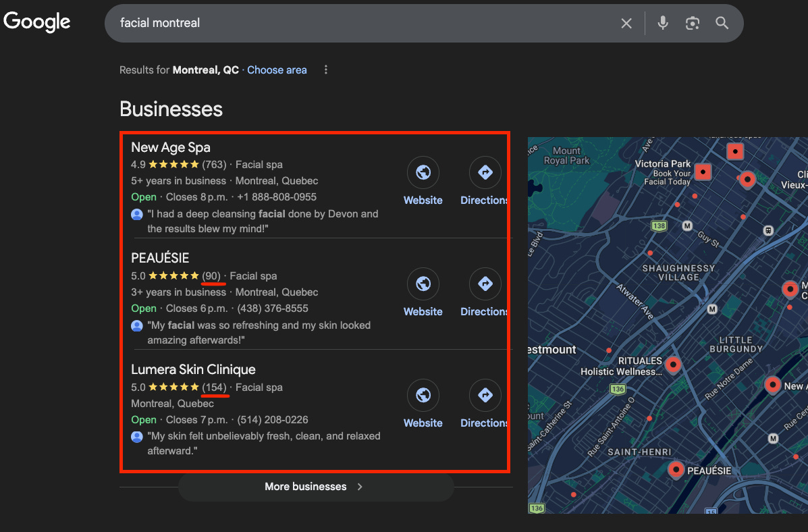Screen dimensions: 808x532
Task: Click the deep cleansing facial review quote
Action: (263, 221)
